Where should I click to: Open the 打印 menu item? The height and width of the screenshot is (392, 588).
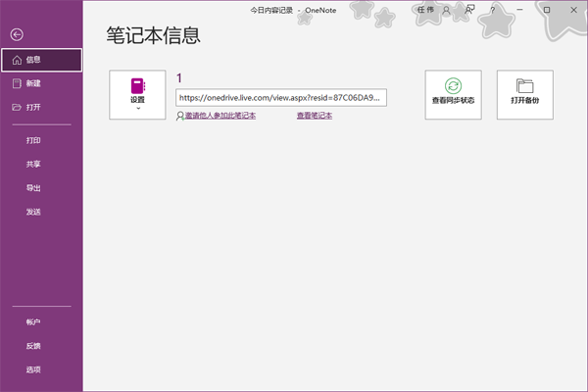click(x=33, y=141)
